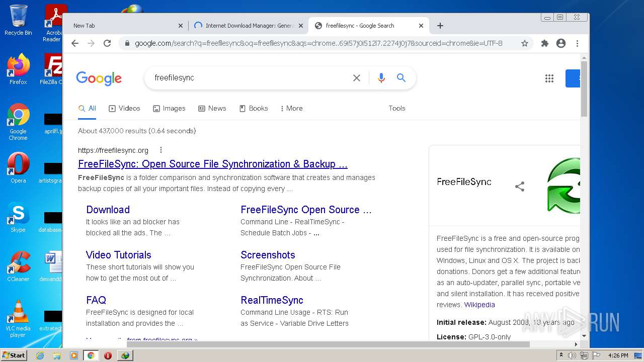This screenshot has height=362, width=644.
Task: Open the RealTimeSync sitelink
Action: point(272,300)
